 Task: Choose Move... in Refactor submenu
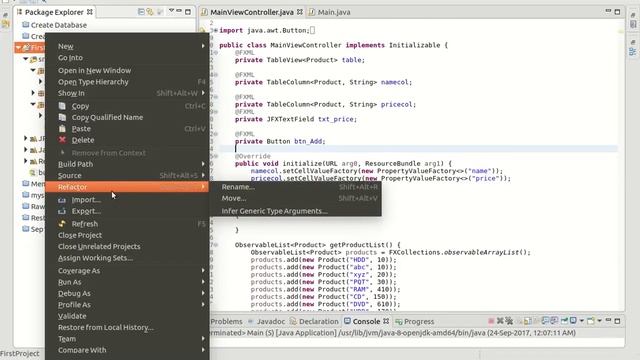296,198
